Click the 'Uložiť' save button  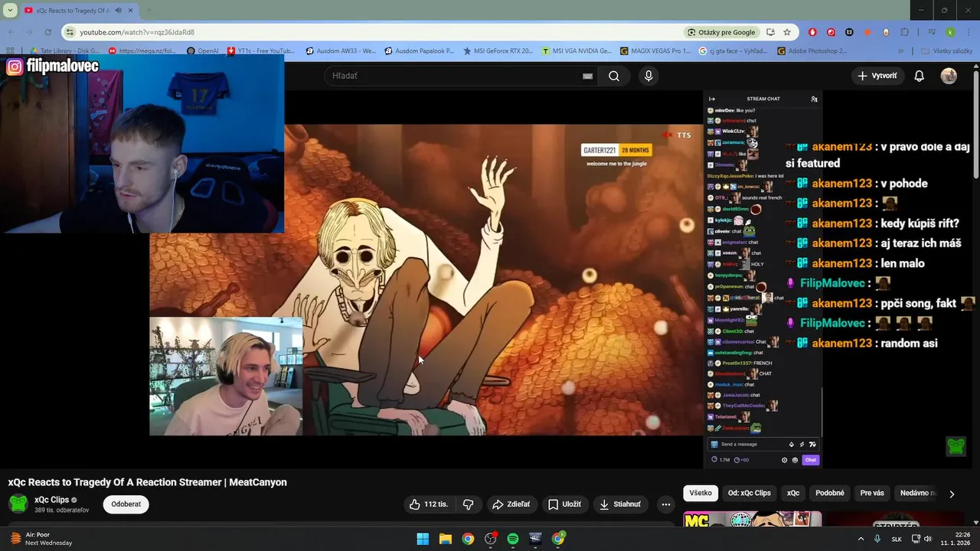(565, 504)
